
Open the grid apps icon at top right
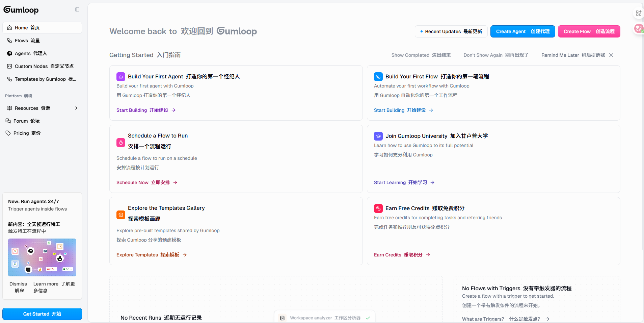coord(638,13)
